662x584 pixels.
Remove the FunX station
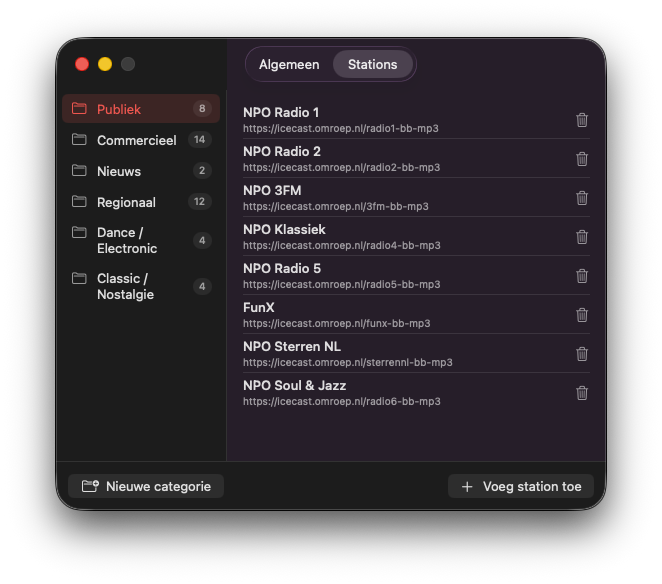click(582, 315)
